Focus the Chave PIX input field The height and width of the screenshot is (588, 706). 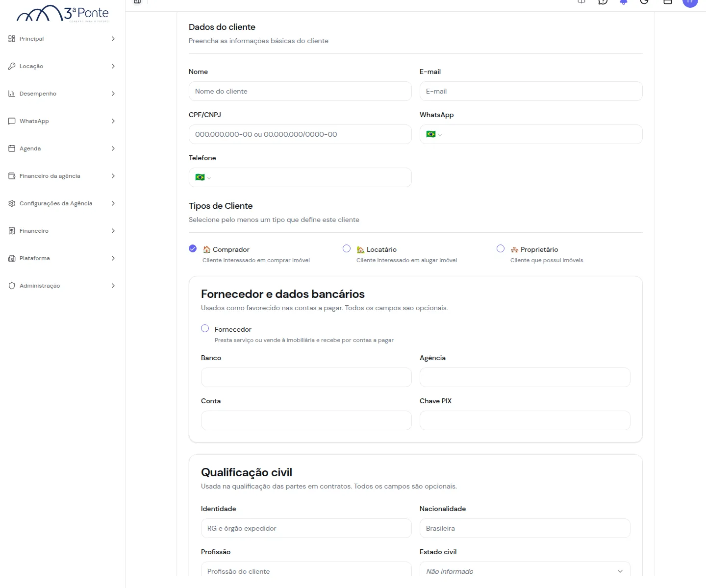click(525, 420)
